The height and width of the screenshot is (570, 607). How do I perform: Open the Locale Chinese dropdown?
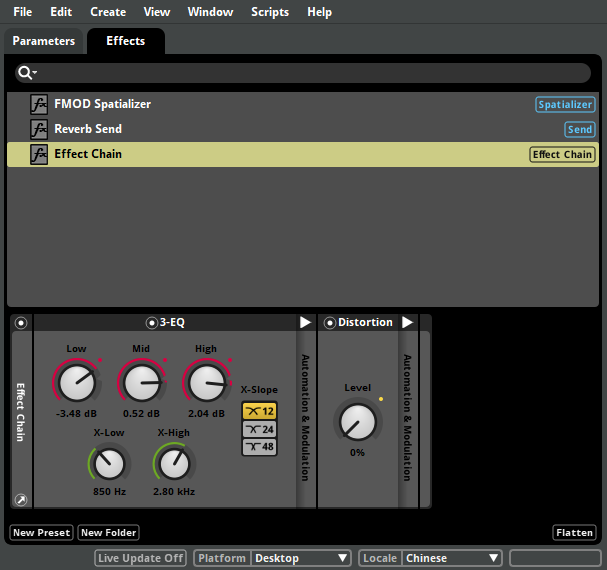(452, 558)
